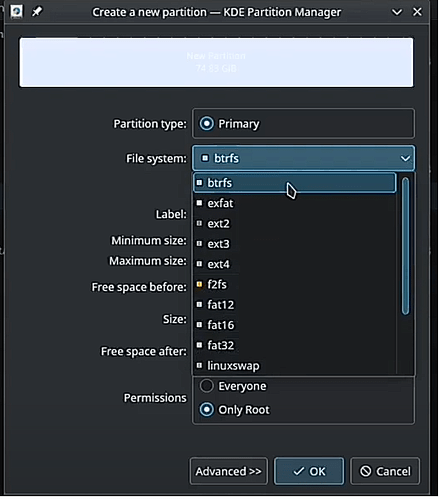Close the Create a new partition dialog
Viewport: 440px width, 500px height.
pyautogui.click(x=417, y=12)
